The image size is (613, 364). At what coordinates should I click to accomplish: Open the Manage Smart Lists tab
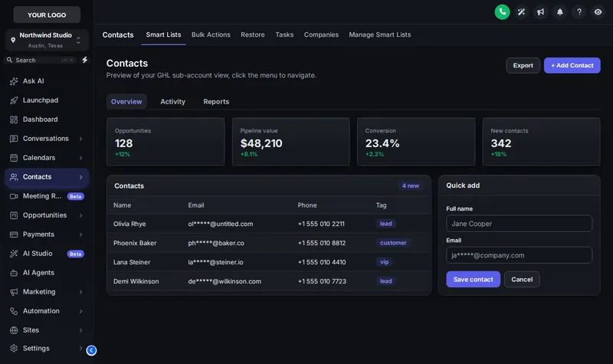pos(379,34)
